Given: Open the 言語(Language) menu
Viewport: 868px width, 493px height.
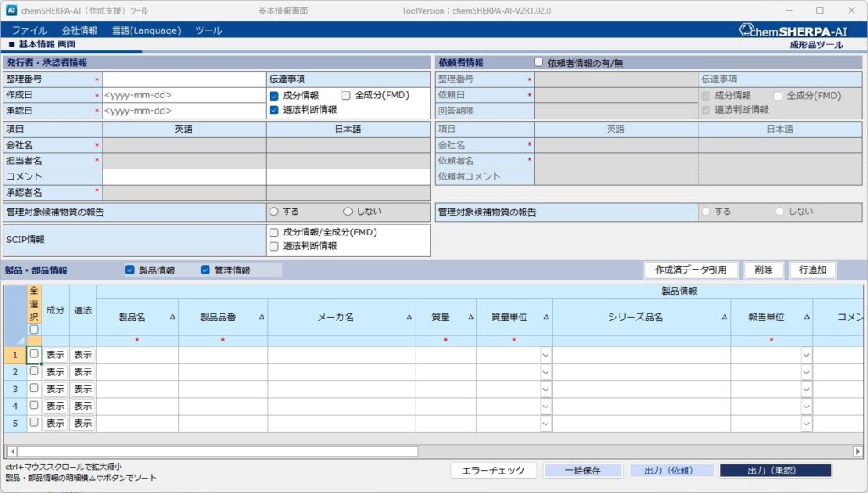Looking at the screenshot, I should pos(146,30).
